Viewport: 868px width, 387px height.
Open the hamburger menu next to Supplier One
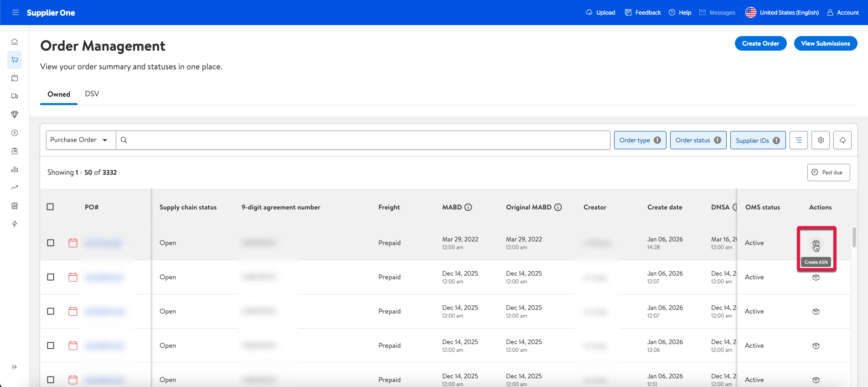15,12
